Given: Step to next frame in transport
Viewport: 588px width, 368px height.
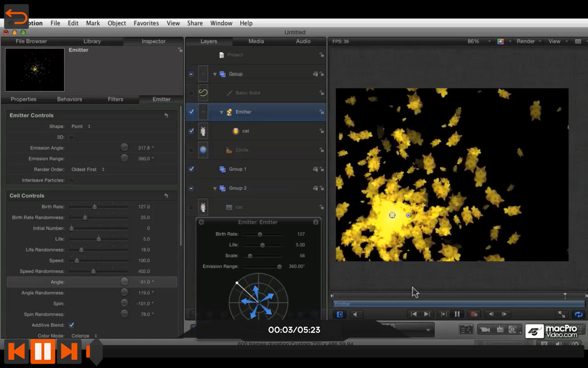Looking at the screenshot, I should (x=504, y=314).
